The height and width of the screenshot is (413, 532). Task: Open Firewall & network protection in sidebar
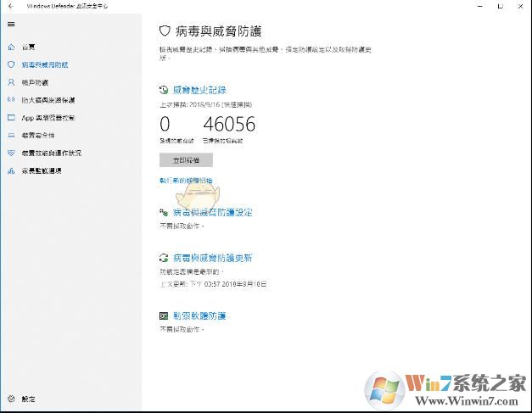[x=48, y=100]
